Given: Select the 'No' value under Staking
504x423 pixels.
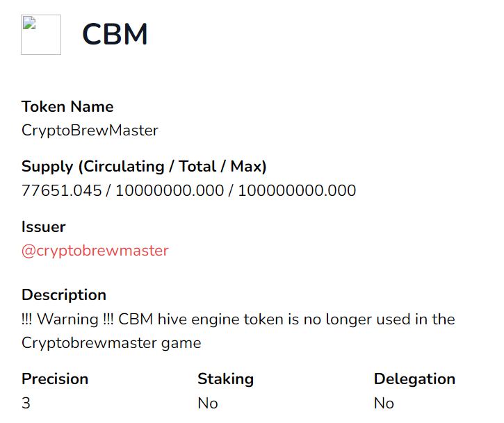Looking at the screenshot, I should coord(208,403).
